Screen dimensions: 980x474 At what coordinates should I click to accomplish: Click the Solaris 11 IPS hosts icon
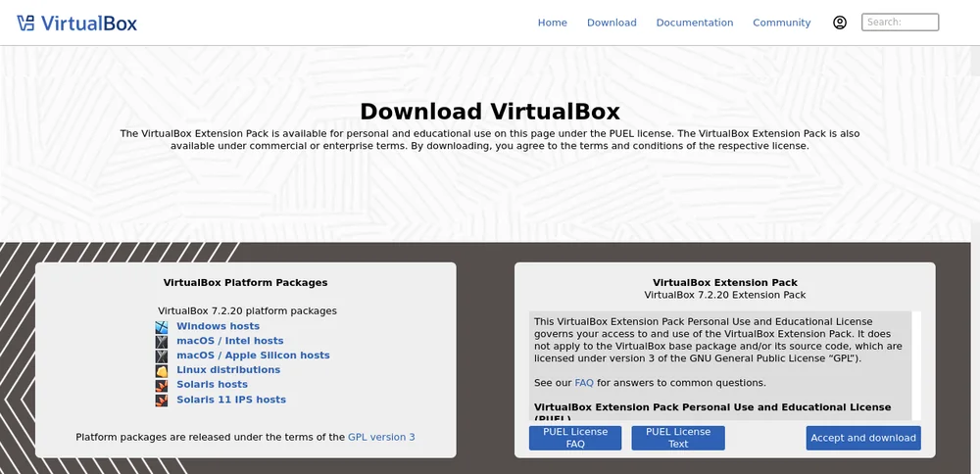162,400
